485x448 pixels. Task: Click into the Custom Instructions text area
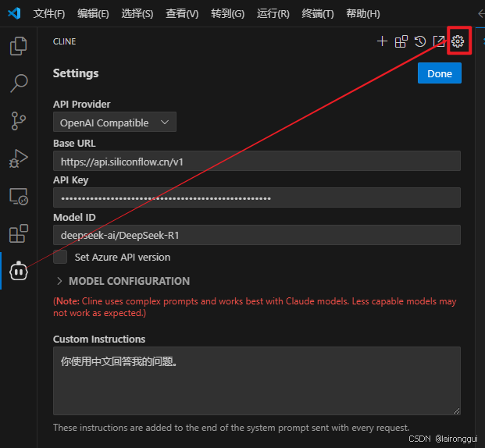257,381
